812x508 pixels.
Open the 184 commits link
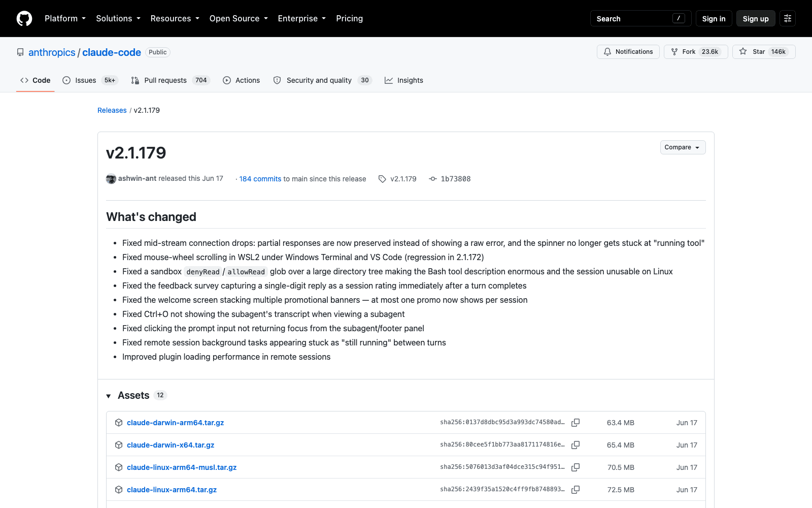260,179
